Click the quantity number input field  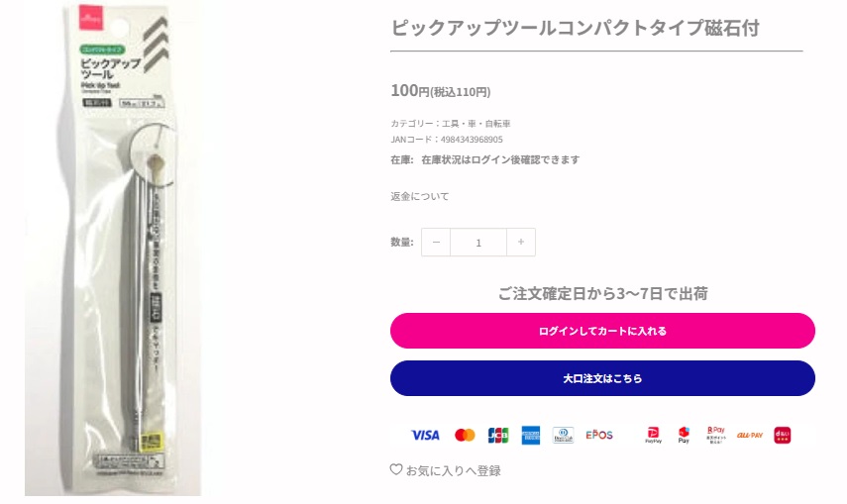click(478, 243)
